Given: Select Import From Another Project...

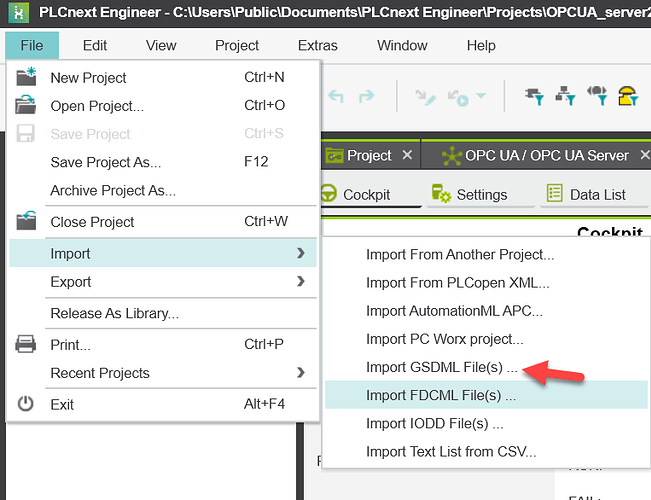Looking at the screenshot, I should pos(486,254).
